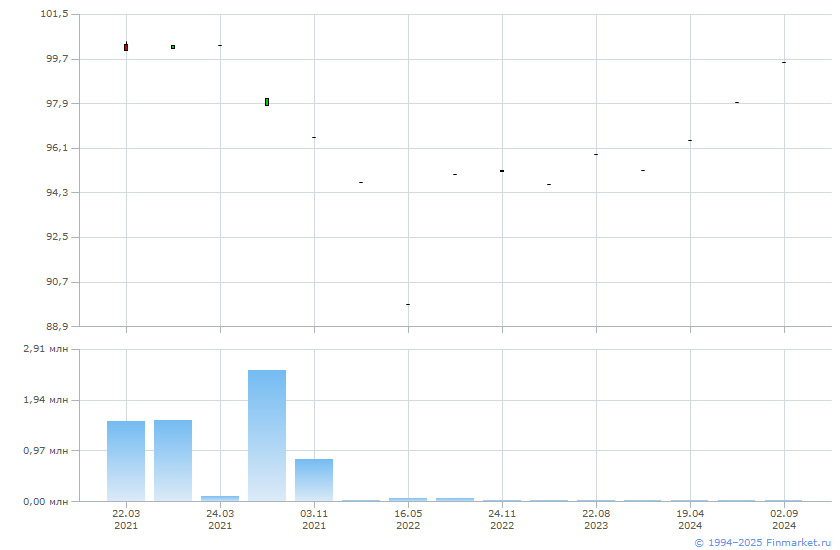Click the 2,91 млн volume label
Screen dimensions: 840x550
pos(46,349)
